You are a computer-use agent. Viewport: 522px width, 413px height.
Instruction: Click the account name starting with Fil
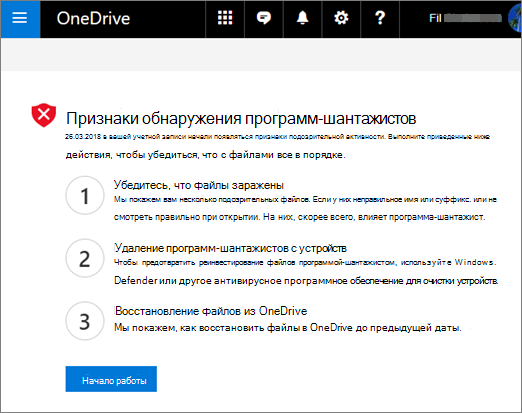tap(465, 18)
